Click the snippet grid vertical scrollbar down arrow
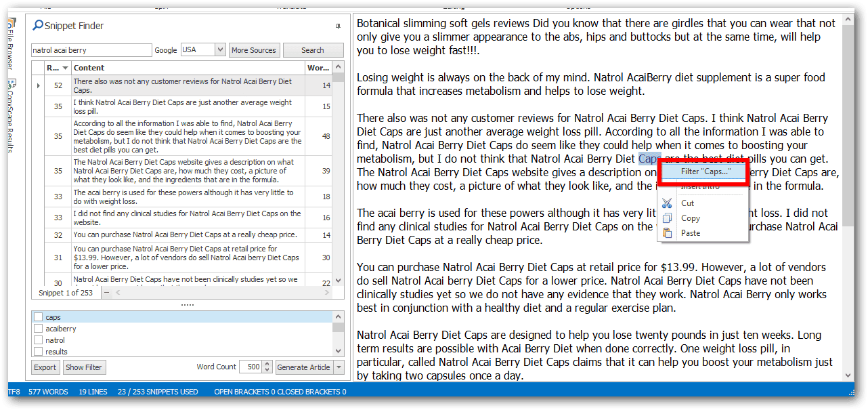This screenshot has width=868, height=410. point(338,282)
